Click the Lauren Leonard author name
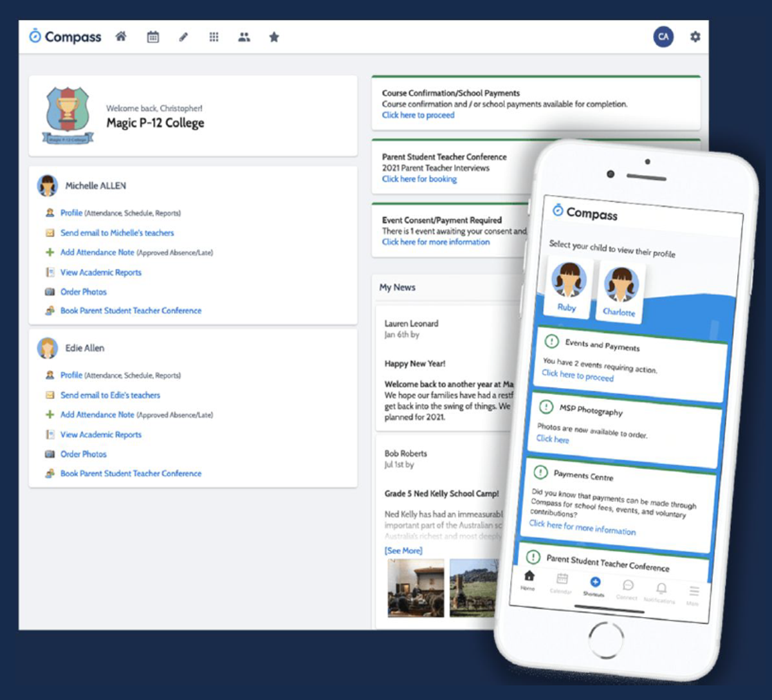The height and width of the screenshot is (700, 772). [x=411, y=324]
